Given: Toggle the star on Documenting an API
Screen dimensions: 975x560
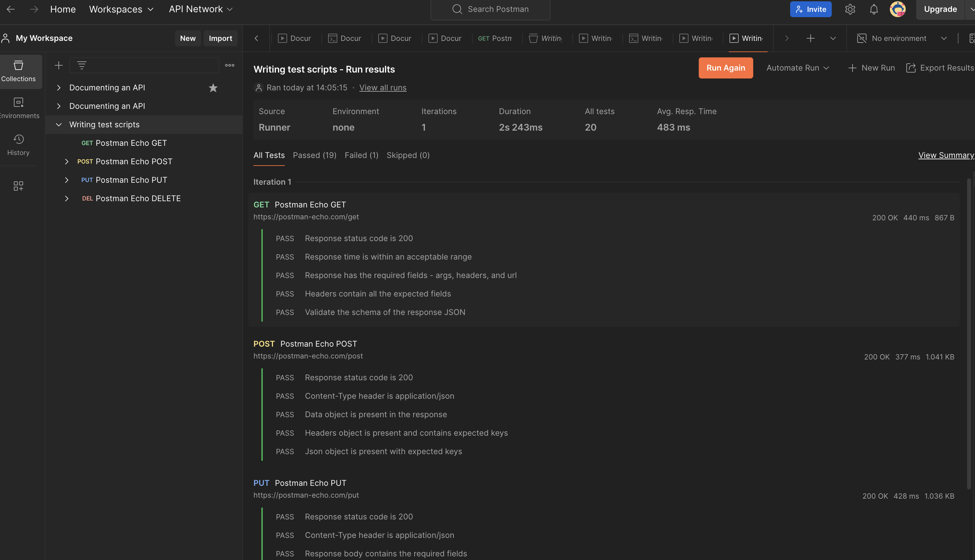Looking at the screenshot, I should pyautogui.click(x=213, y=88).
